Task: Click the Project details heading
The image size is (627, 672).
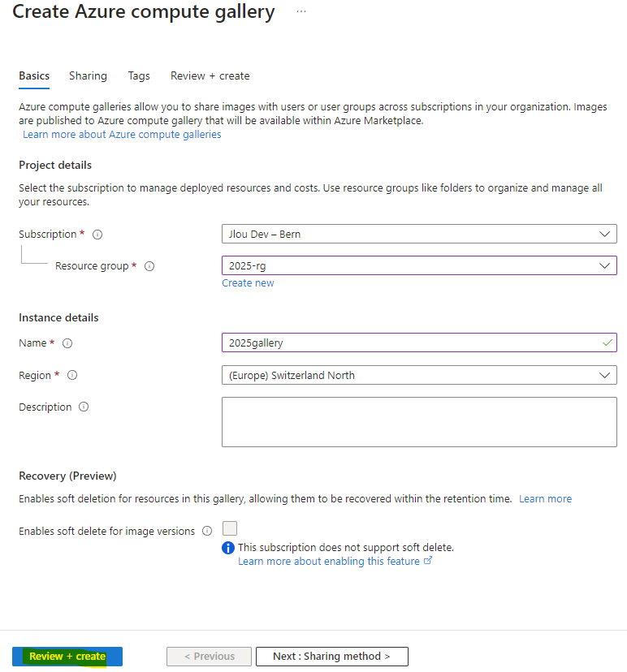Action: [x=55, y=165]
